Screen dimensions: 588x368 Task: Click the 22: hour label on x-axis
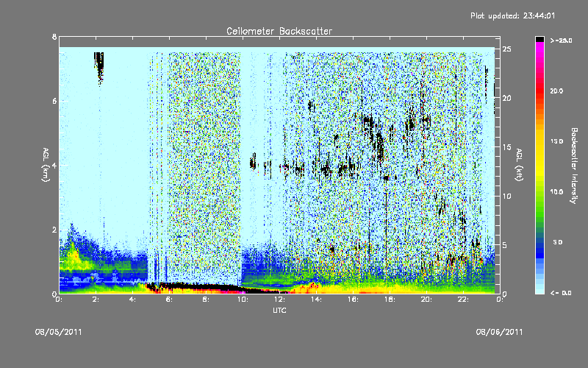pyautogui.click(x=463, y=300)
